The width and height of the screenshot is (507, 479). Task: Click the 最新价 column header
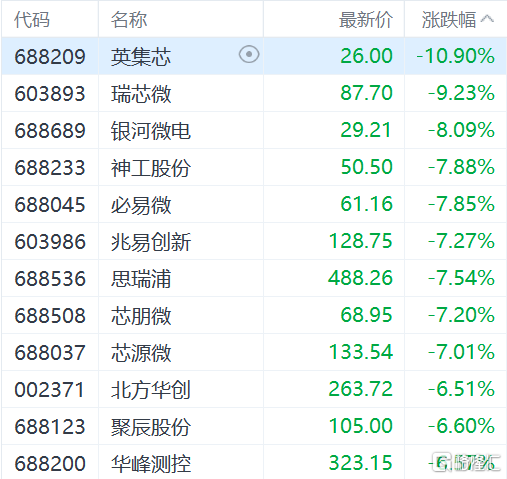point(366,20)
